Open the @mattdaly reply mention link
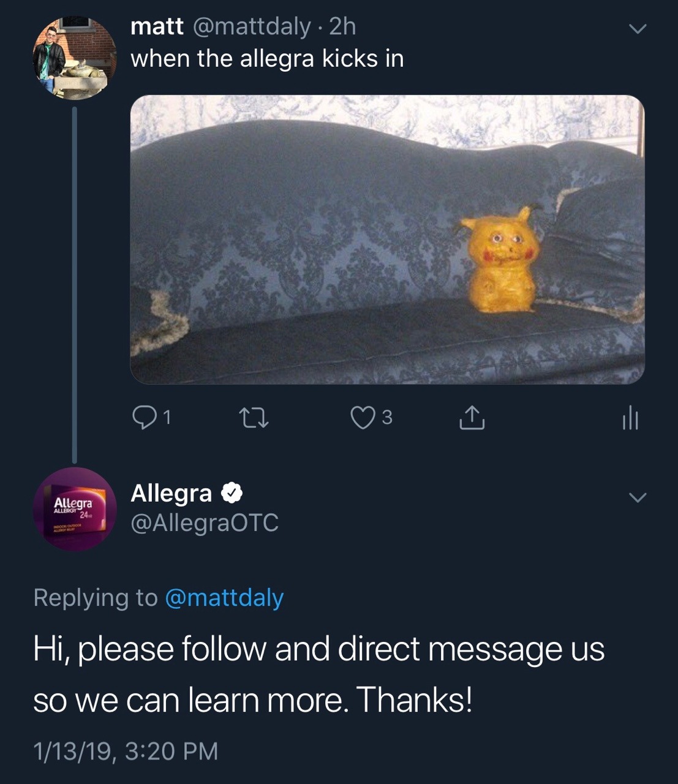 point(224,597)
